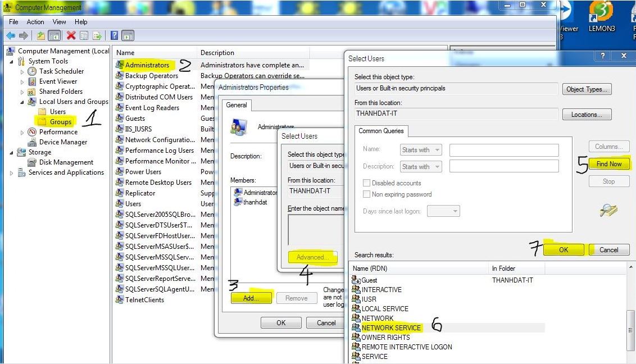Viewport: 636px width, 364px height.
Task: Expand the Task Scheduler tree node
Action: tap(22, 72)
